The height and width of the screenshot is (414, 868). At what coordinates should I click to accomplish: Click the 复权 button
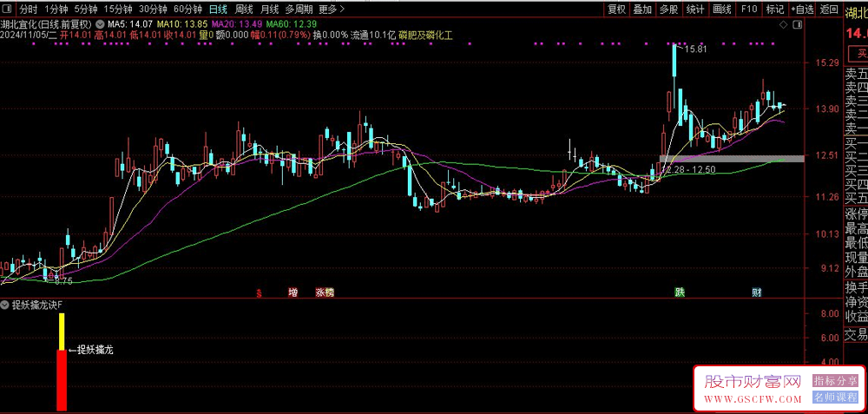(x=616, y=9)
